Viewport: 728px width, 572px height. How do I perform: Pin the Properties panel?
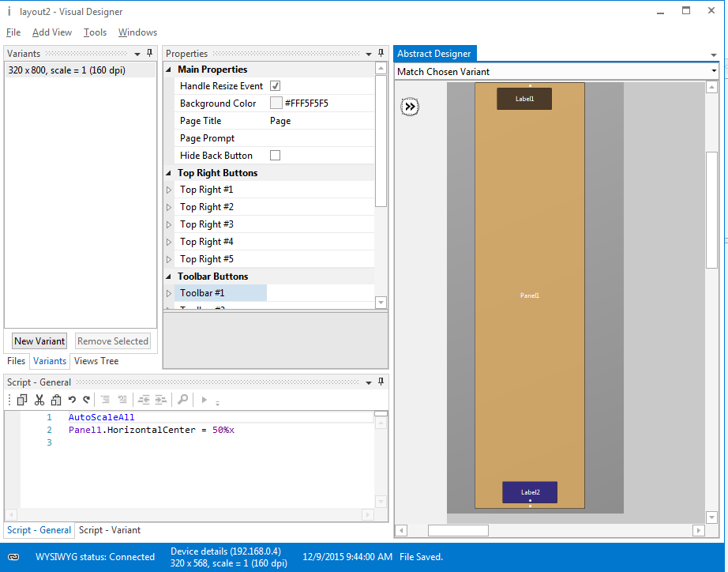point(381,54)
